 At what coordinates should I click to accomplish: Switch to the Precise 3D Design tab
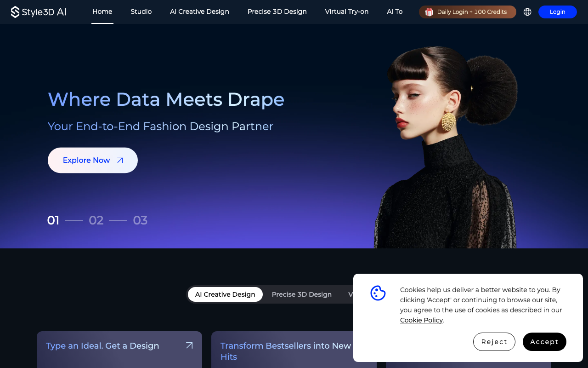point(301,294)
